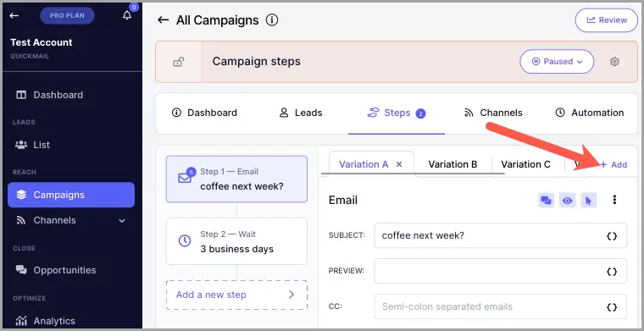The height and width of the screenshot is (331, 644).
Task: Click the Review button
Action: pos(607,20)
